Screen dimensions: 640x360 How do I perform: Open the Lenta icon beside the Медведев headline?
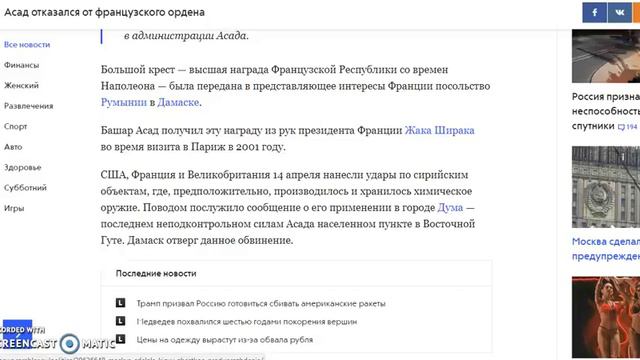click(120, 321)
